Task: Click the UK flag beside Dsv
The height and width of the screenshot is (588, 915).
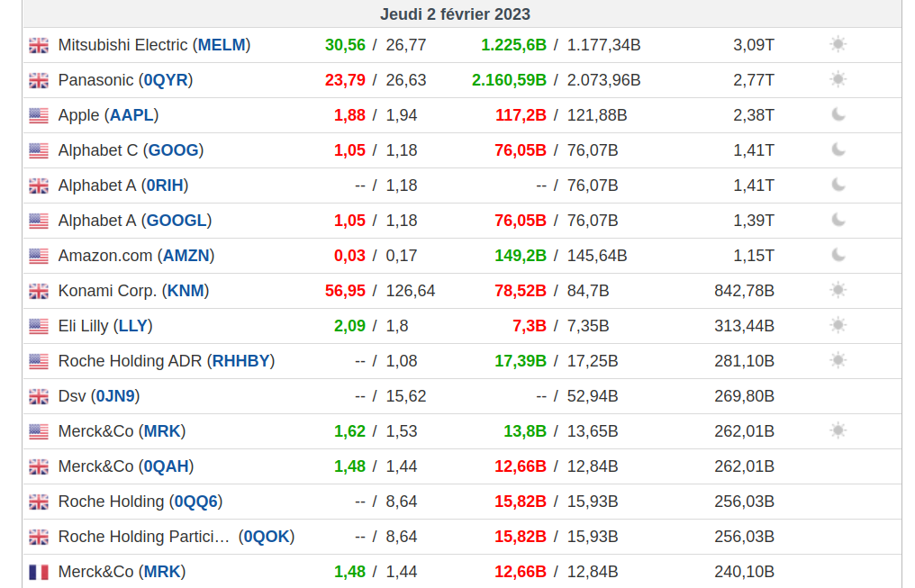Action: (x=39, y=397)
